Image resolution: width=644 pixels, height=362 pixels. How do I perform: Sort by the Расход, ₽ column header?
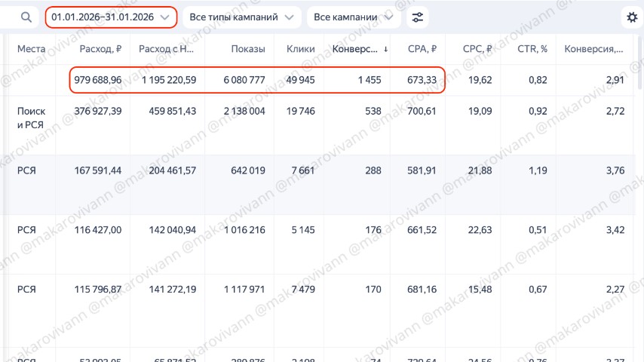(x=100, y=50)
